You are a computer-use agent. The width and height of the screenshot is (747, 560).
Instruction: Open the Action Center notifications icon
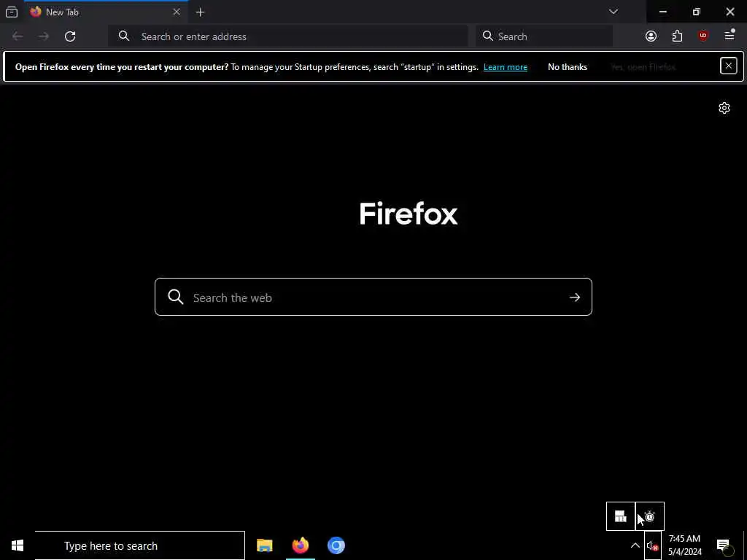coord(724,545)
